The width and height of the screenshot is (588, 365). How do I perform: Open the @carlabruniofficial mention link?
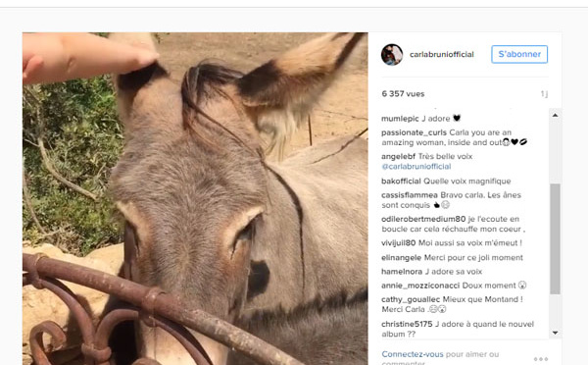416,167
